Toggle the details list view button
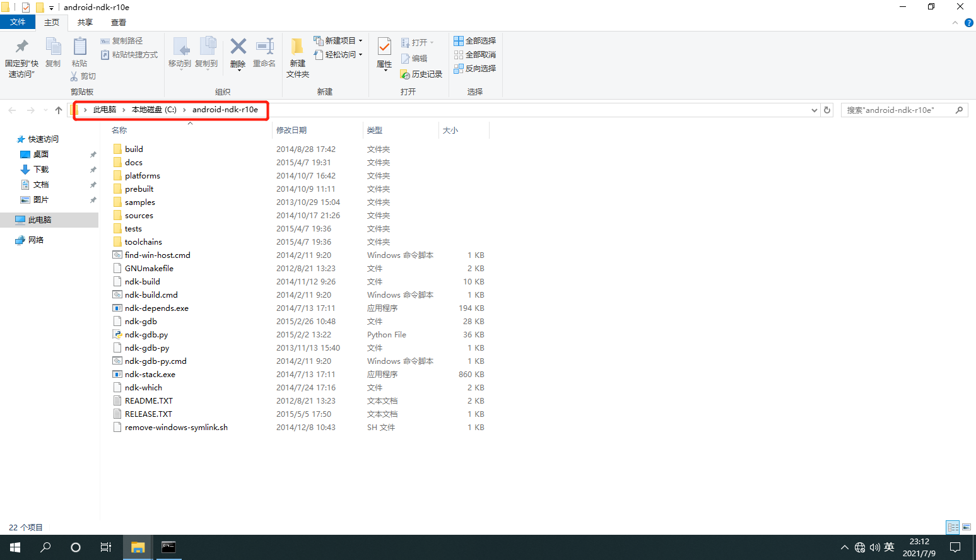Screen dimensions: 976x560 [953, 527]
